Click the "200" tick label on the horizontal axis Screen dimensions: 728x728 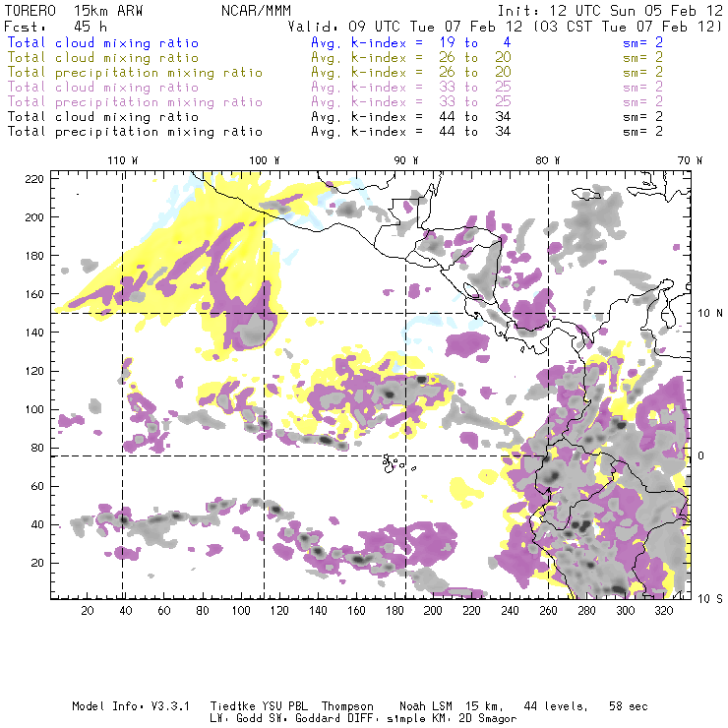pos(433,611)
